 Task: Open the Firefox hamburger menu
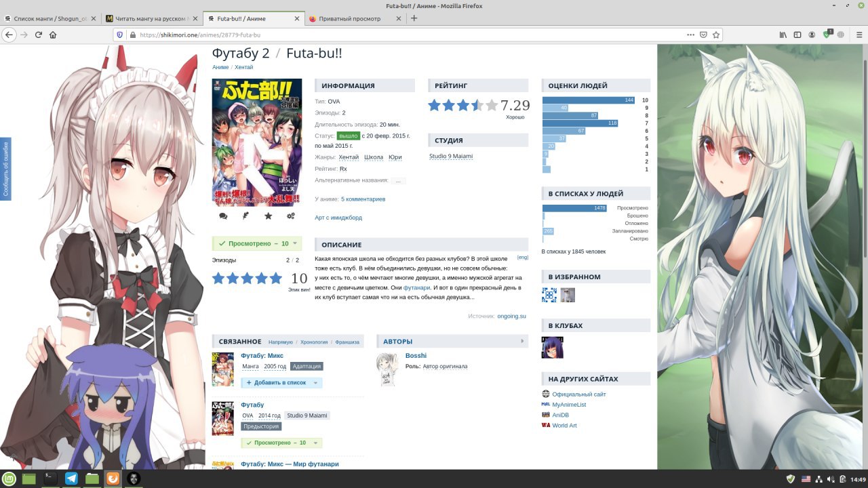858,35
